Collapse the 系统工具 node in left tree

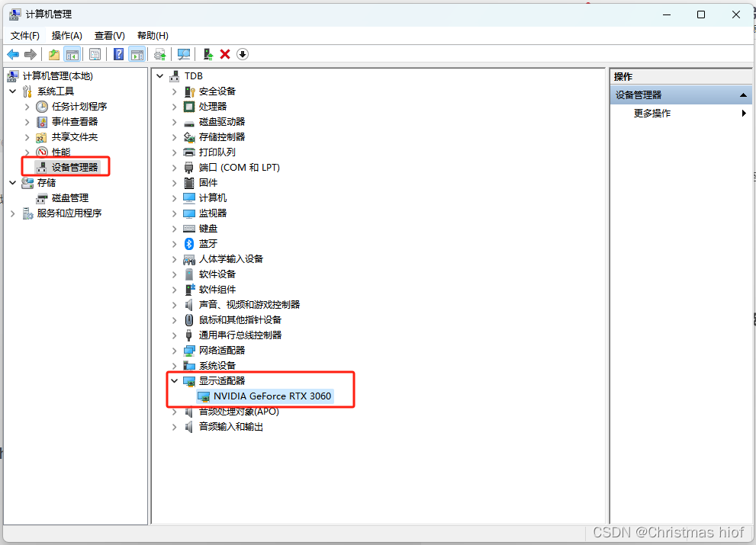point(13,91)
